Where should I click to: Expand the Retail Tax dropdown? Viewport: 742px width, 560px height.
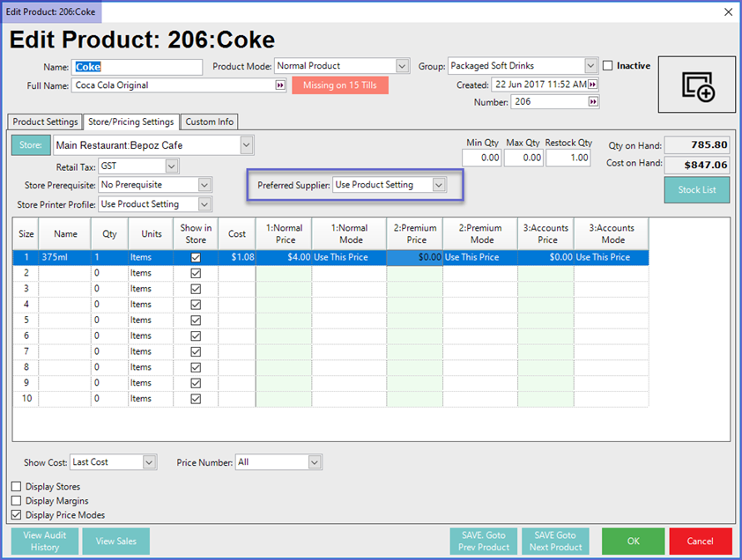click(x=171, y=166)
